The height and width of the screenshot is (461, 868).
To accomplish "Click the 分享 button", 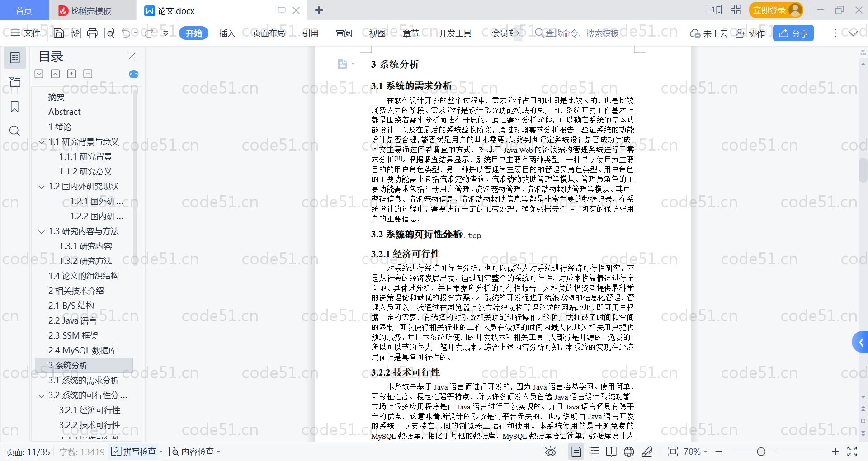I will (793, 33).
